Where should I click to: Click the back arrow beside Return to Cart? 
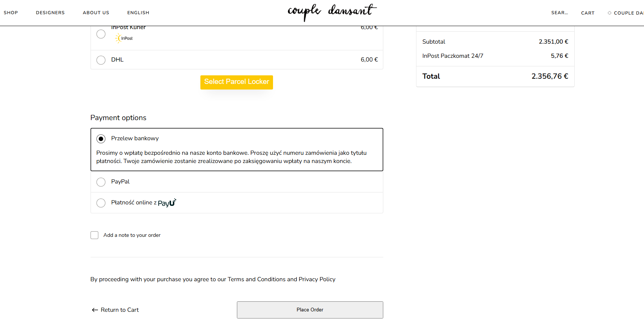click(x=95, y=310)
